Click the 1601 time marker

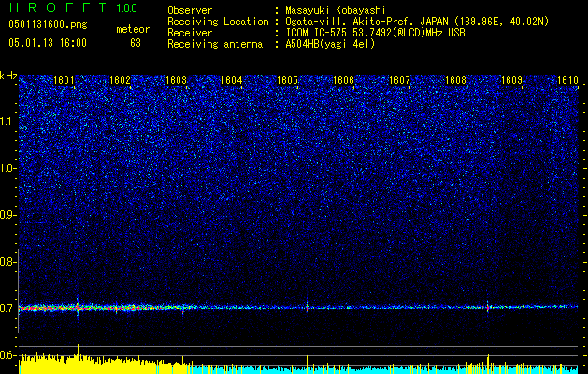click(x=64, y=80)
